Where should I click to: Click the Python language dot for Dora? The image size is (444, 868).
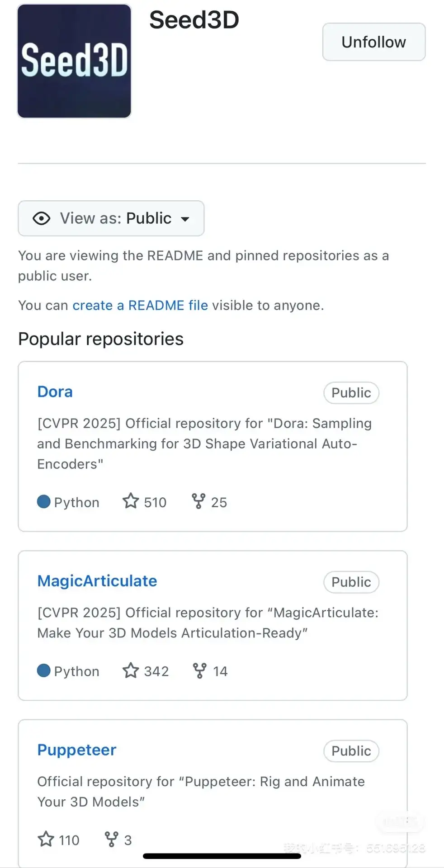coord(44,502)
